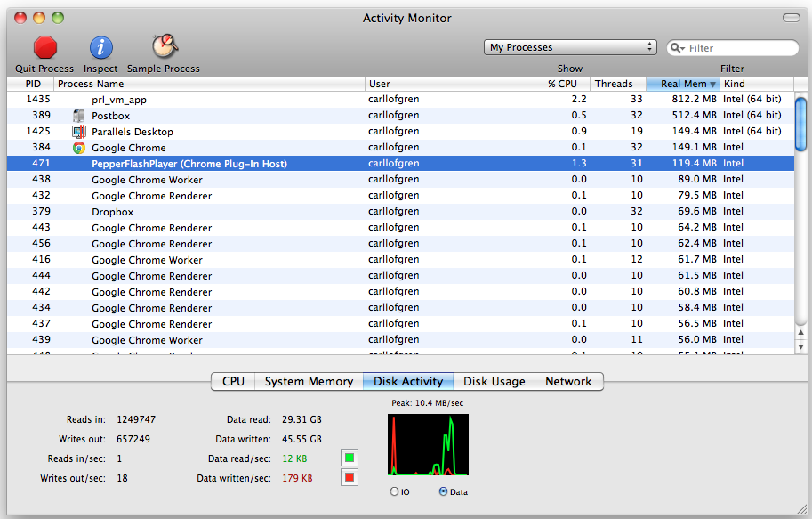Select the IO graph radio button
Image resolution: width=812 pixels, height=519 pixels.
click(395, 491)
